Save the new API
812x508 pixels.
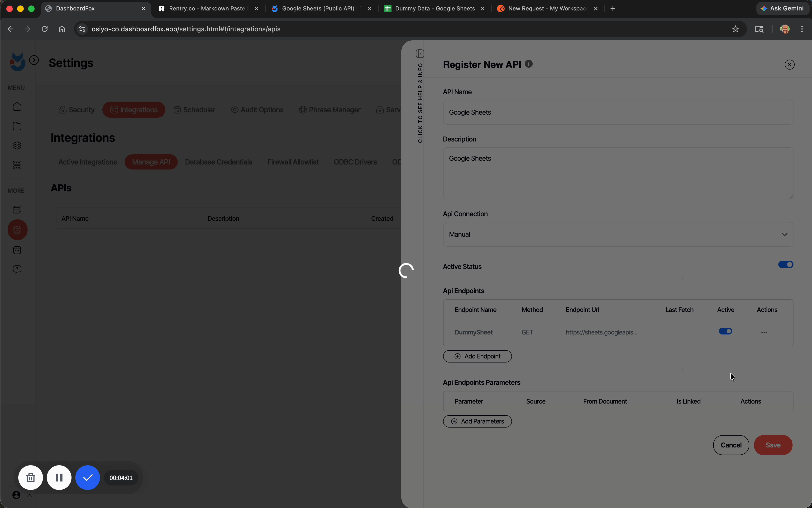[x=773, y=445]
